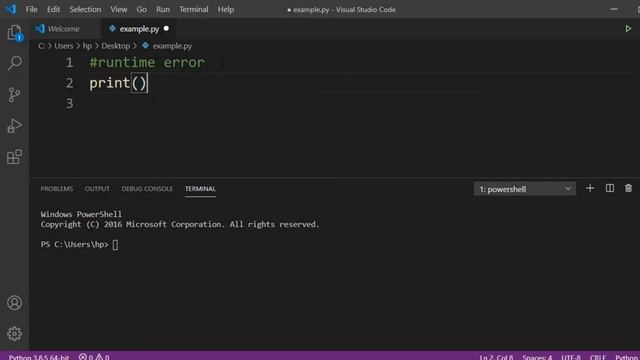Screen dimensions: 640x360
Task: Click line number 3 in the gutter
Action: coord(70,103)
